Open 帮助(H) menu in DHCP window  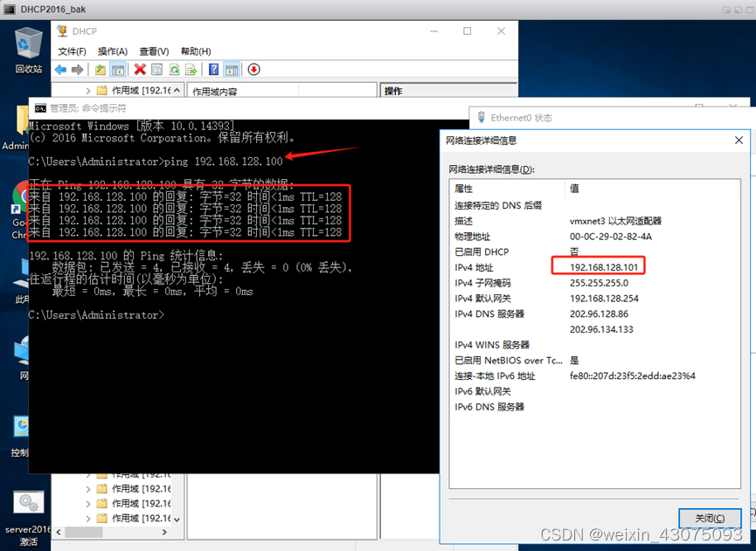196,52
